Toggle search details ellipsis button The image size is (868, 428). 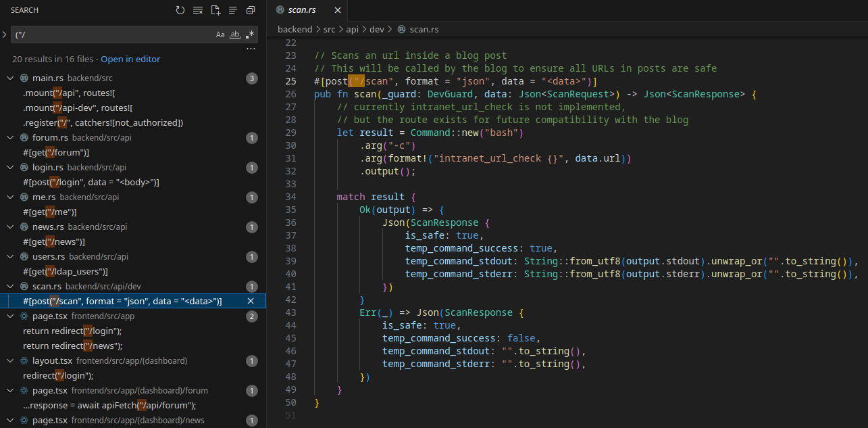pyautogui.click(x=251, y=49)
